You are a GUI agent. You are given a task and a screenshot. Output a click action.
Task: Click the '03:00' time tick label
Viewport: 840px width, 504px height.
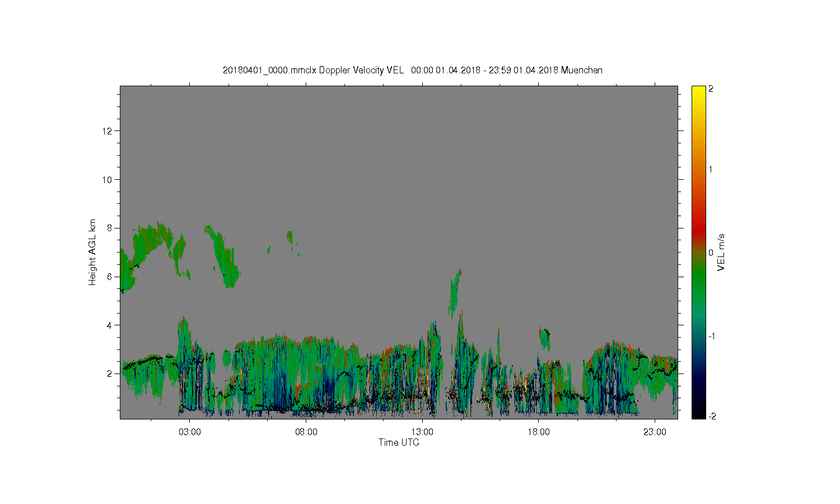(x=190, y=432)
